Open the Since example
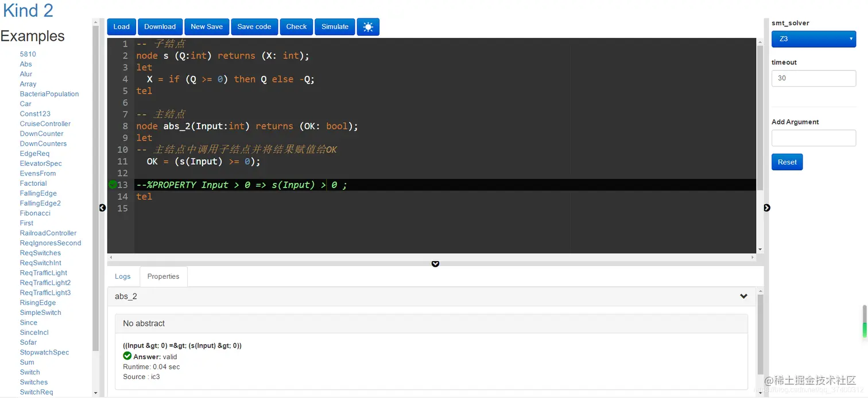This screenshot has width=868, height=398. [29, 323]
